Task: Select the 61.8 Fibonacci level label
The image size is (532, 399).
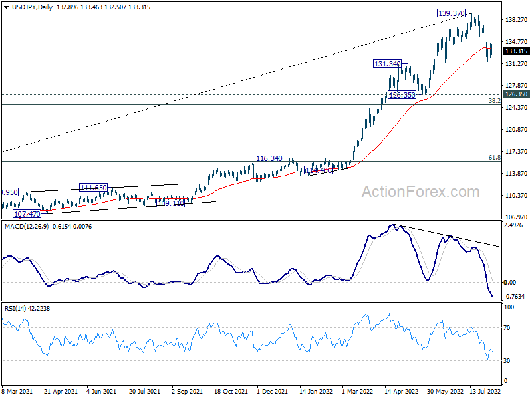Action: click(494, 158)
